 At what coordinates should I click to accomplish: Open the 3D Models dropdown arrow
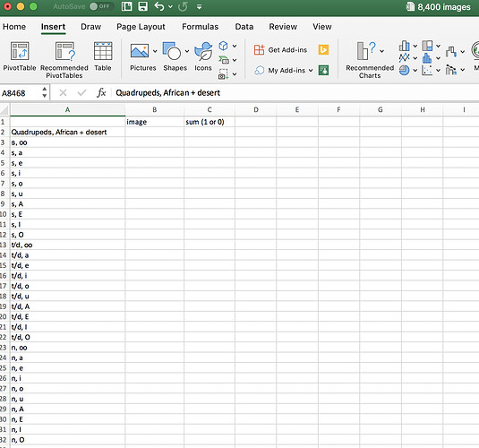point(235,47)
